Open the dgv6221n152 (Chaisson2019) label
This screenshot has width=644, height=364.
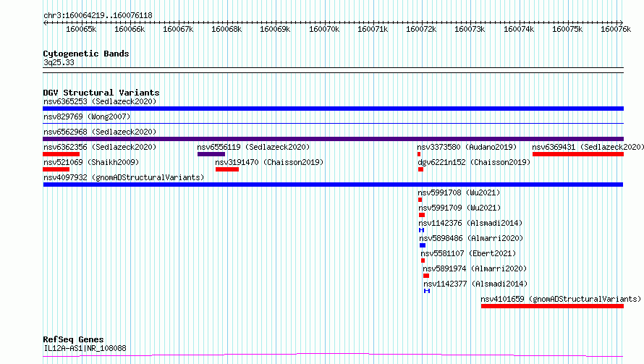[x=474, y=162]
